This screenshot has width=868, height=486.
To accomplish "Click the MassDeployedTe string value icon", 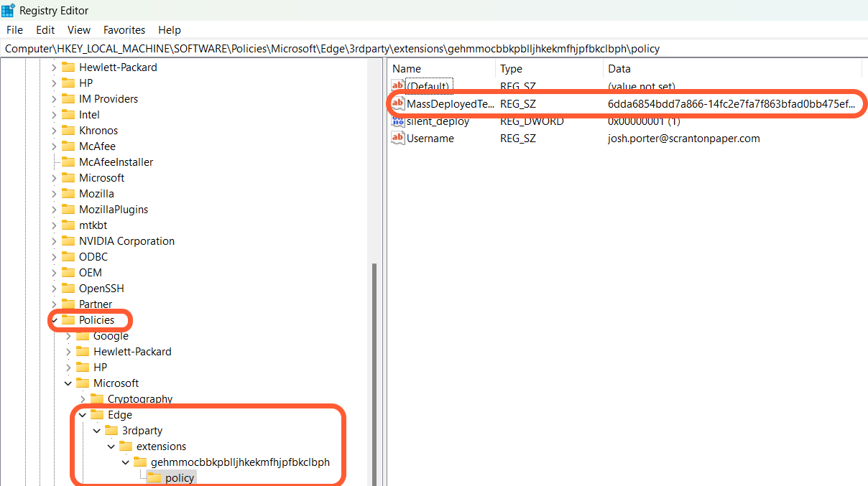I will pos(398,104).
